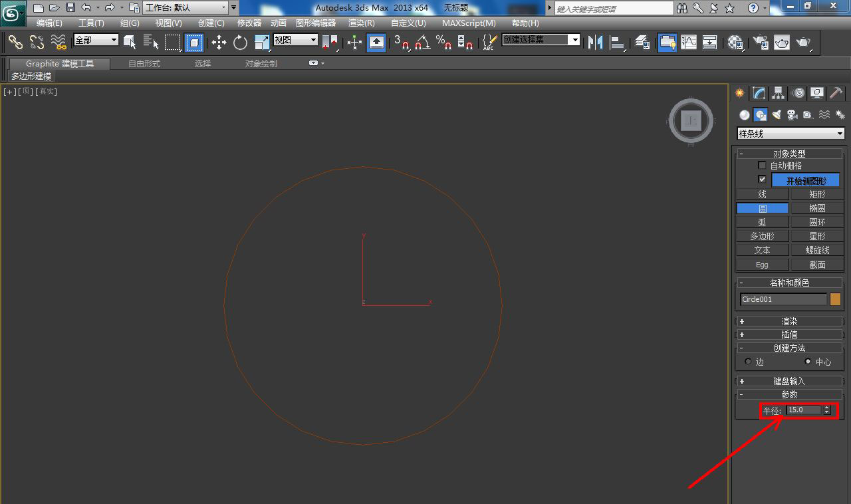This screenshot has width=851, height=504.
Task: Click the 椭圆 shape button
Action: tap(818, 208)
